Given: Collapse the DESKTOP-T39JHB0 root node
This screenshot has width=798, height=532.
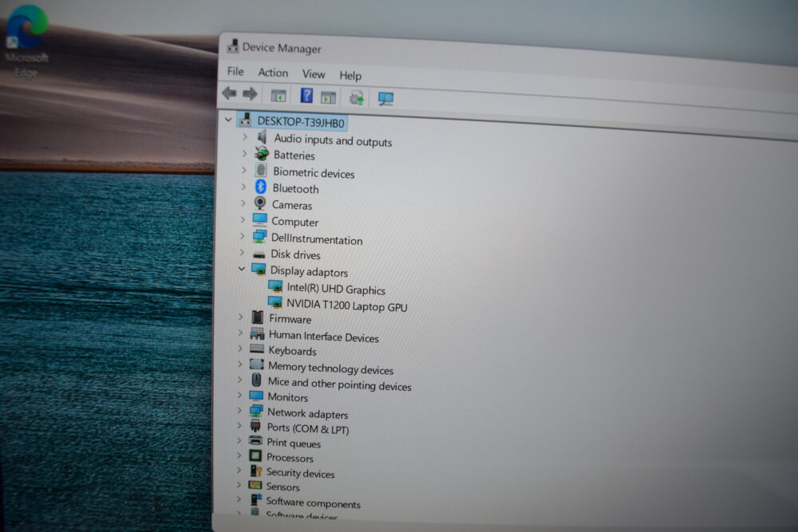Looking at the screenshot, I should 228,120.
